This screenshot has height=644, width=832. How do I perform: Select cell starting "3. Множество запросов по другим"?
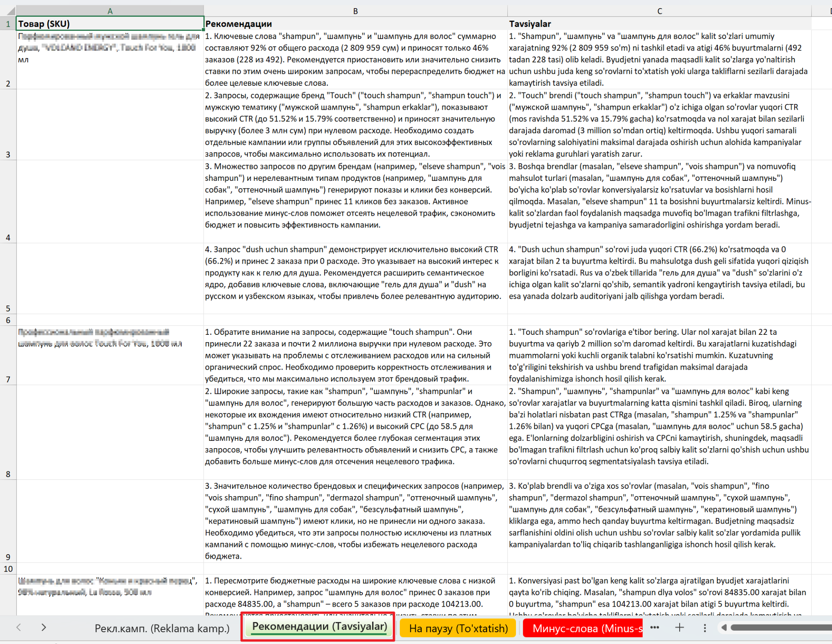click(355, 202)
